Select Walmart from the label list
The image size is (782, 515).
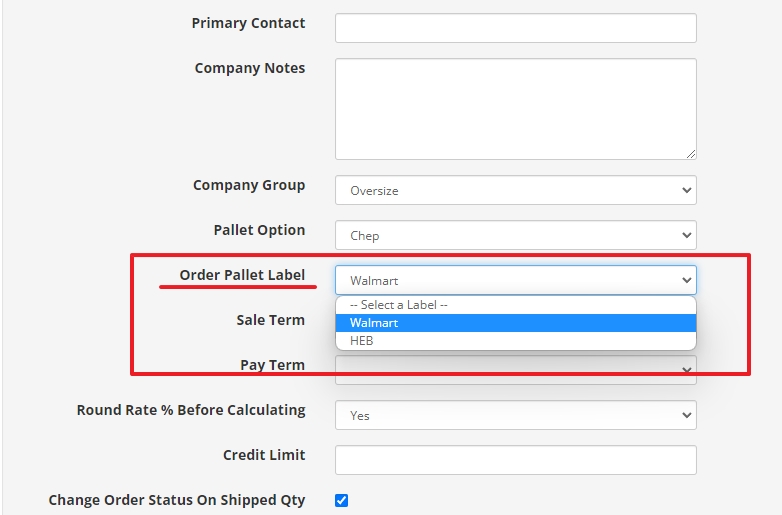click(515, 323)
